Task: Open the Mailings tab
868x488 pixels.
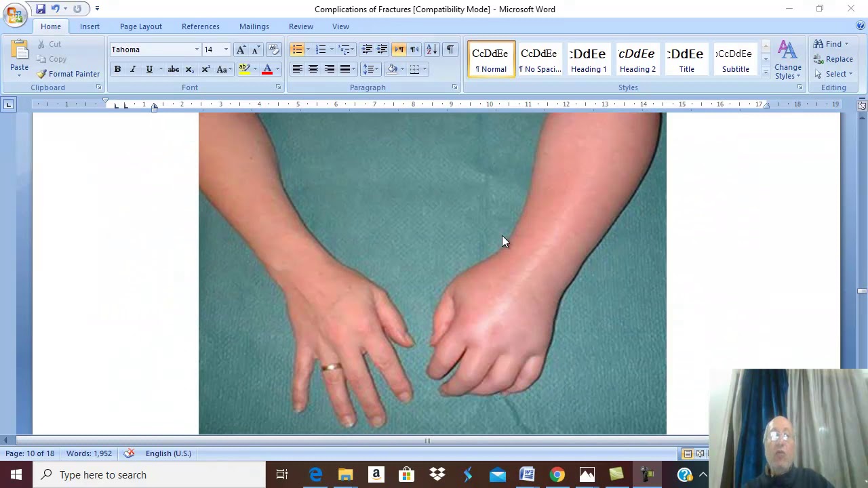Action: click(x=254, y=26)
